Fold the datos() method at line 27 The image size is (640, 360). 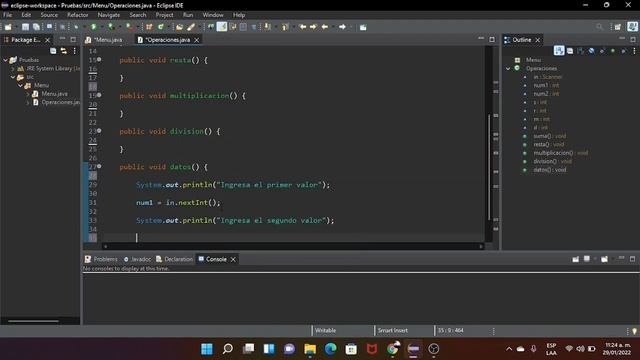pos(99,167)
